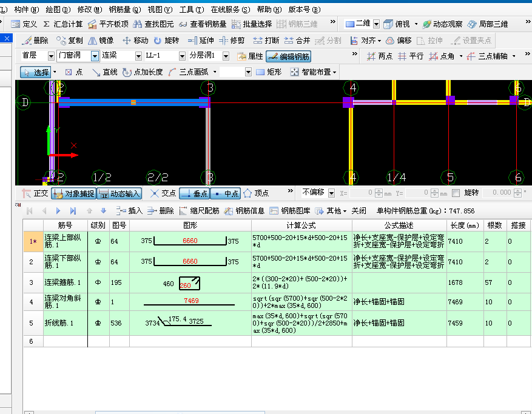
Task: Check the 旋转 rotation checkbox
Action: click(456, 193)
